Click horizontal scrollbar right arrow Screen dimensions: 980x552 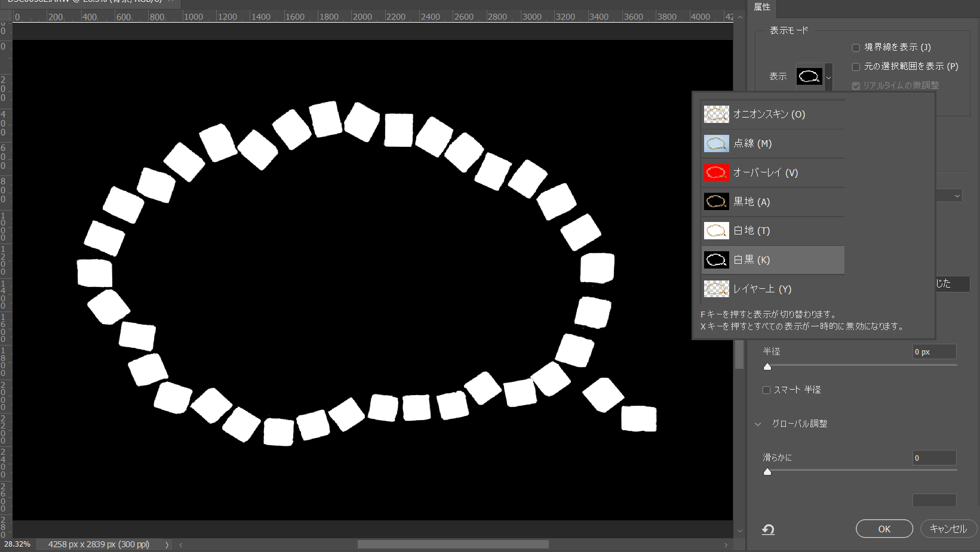(726, 545)
